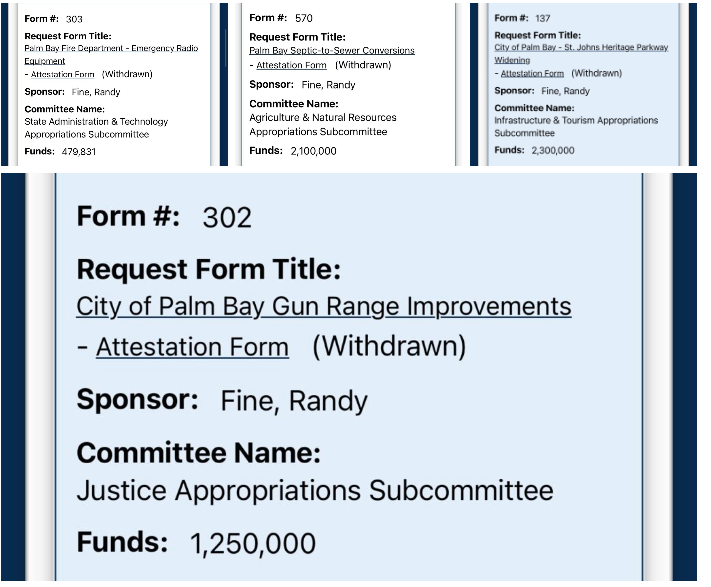
Task: Open the Attestation Form link in Form 570 card
Action: coord(291,66)
